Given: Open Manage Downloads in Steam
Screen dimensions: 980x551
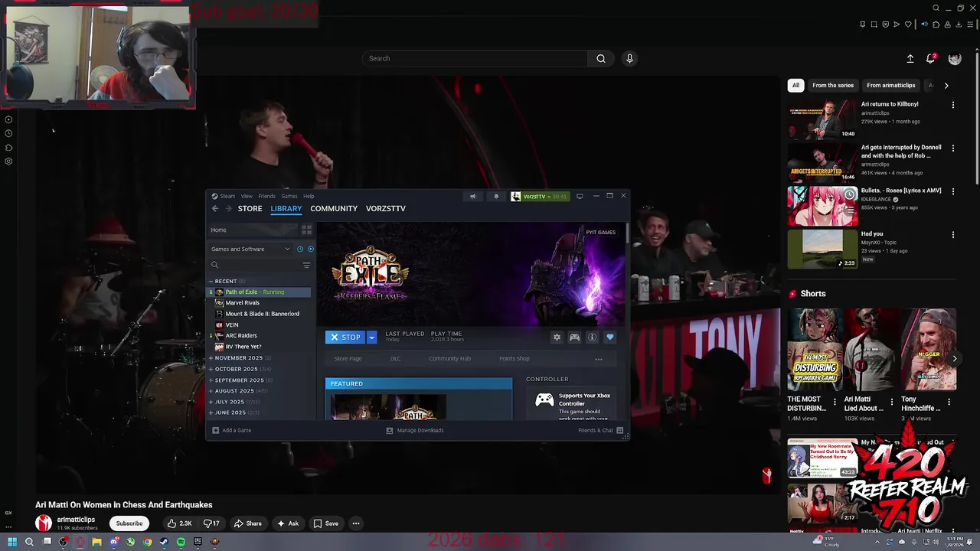Looking at the screenshot, I should click(x=415, y=430).
